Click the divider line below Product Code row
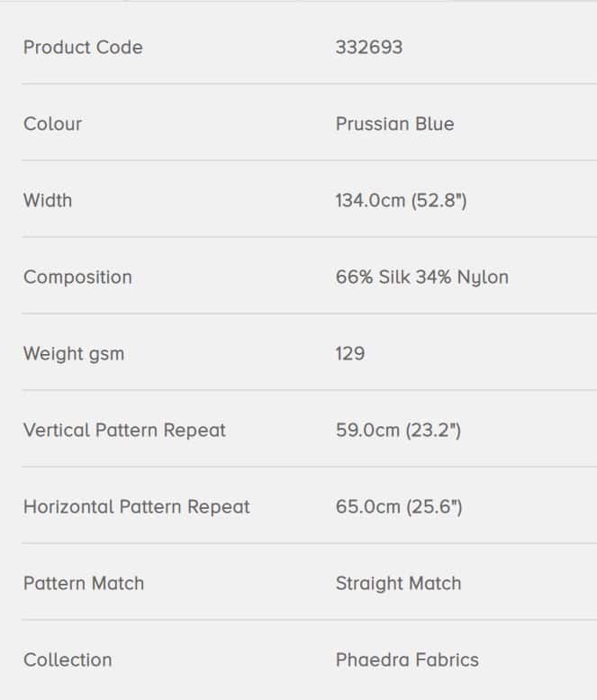 [309, 84]
